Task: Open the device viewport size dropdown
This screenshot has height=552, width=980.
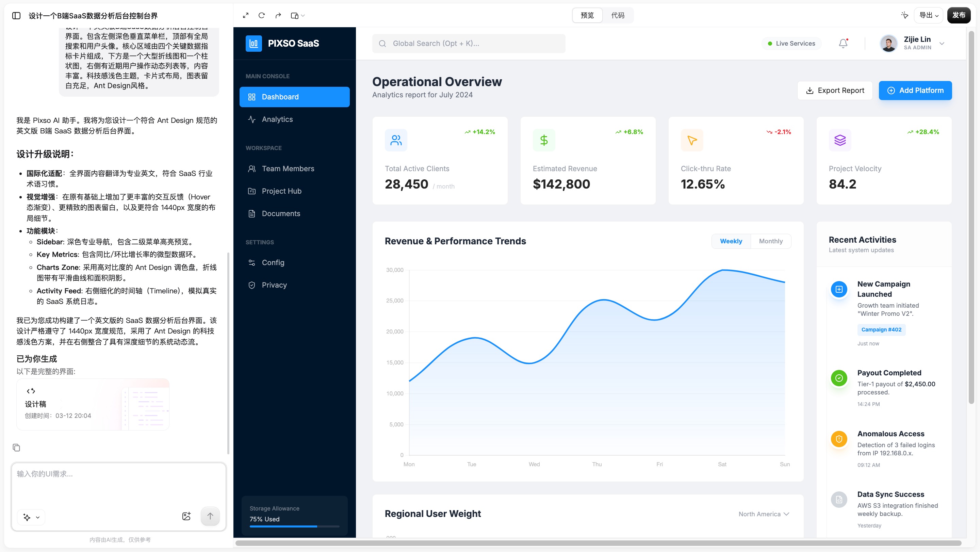Action: pyautogui.click(x=297, y=16)
